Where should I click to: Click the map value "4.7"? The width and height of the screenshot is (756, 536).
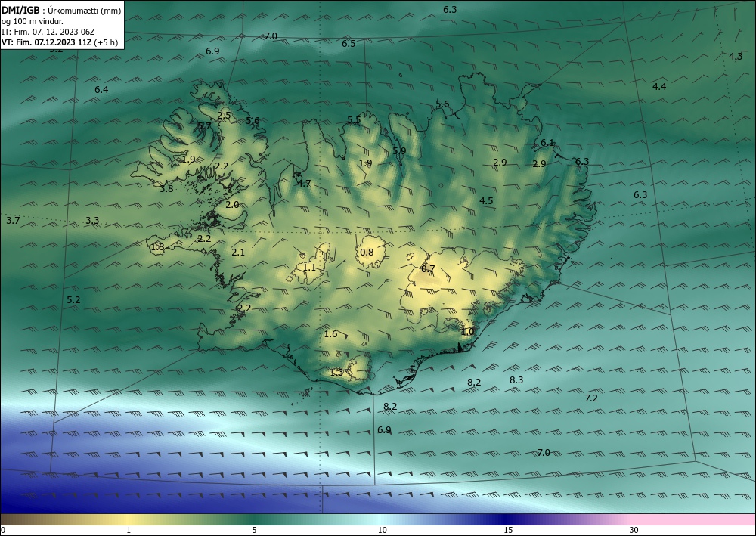point(304,183)
